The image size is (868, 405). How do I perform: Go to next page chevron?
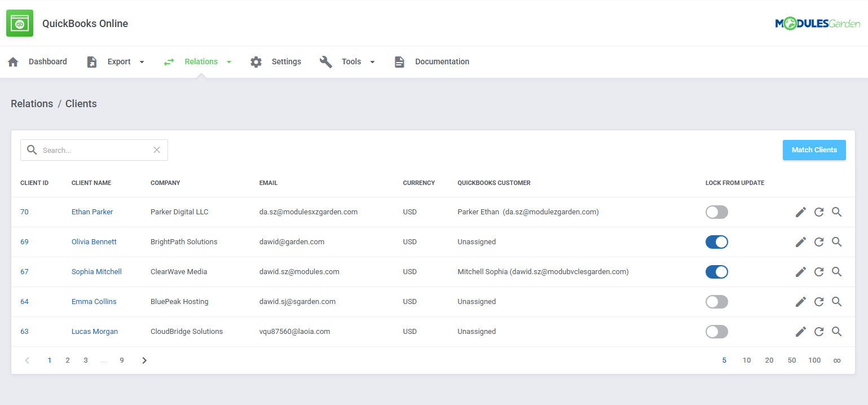click(144, 360)
